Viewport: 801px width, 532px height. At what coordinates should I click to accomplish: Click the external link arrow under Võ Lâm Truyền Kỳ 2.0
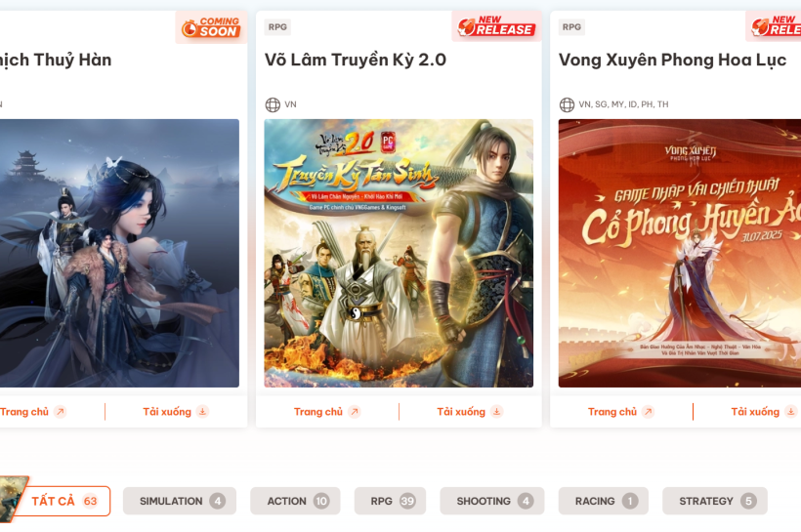(x=355, y=412)
